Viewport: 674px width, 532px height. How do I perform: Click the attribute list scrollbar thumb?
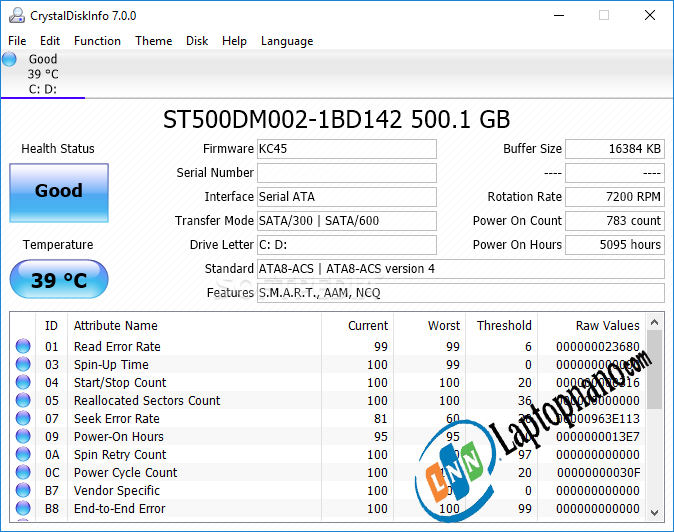655,370
